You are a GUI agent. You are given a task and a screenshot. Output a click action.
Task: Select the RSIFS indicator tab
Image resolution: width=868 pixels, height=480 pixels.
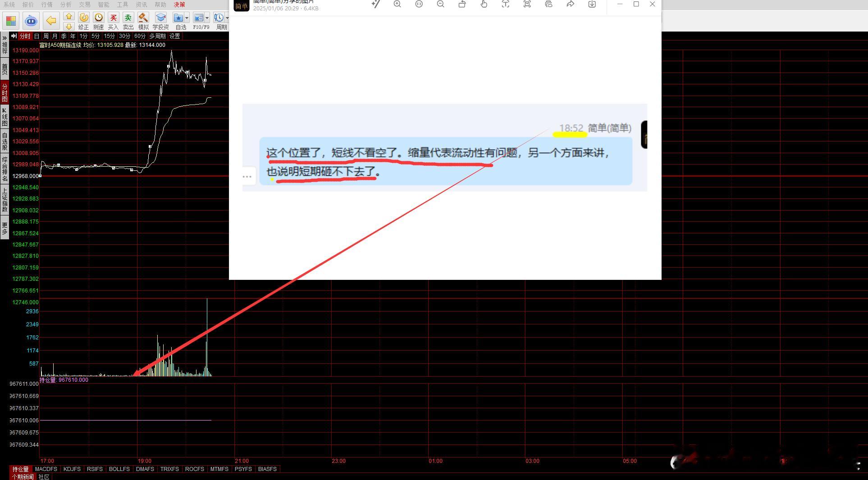point(95,469)
